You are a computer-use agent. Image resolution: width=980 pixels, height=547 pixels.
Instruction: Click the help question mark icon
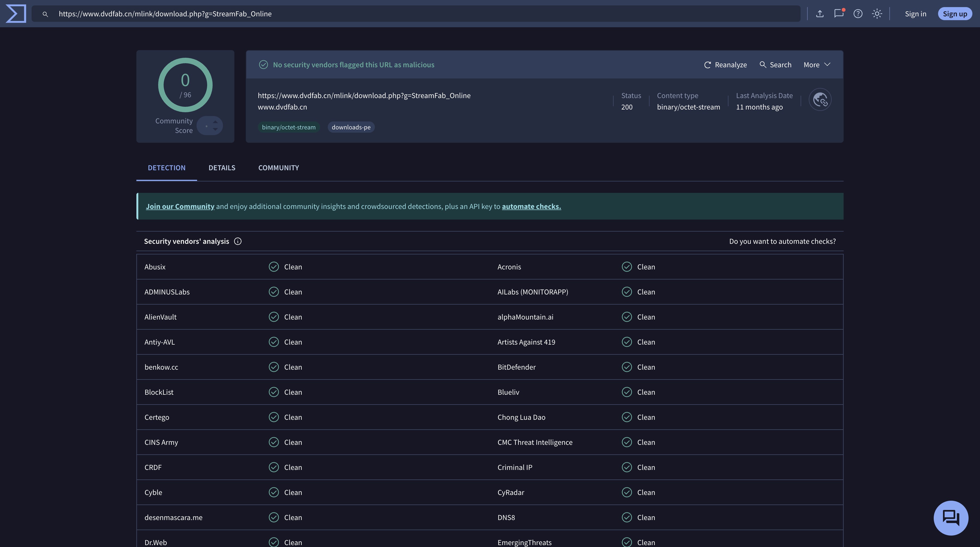(x=858, y=13)
